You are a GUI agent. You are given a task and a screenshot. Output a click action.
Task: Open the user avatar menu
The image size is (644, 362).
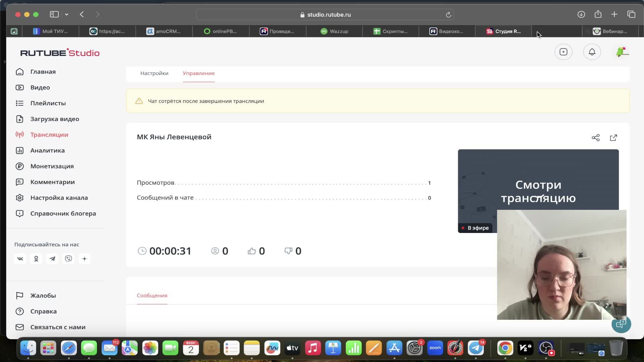coord(622,52)
